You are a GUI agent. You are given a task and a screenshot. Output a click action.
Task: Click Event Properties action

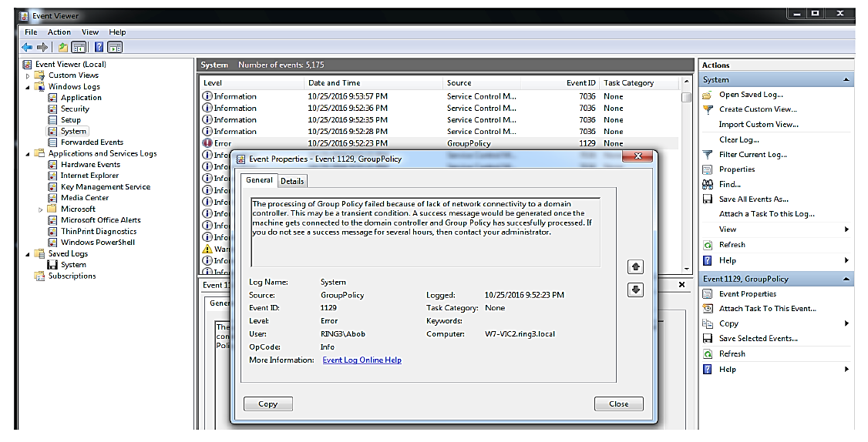point(748,293)
